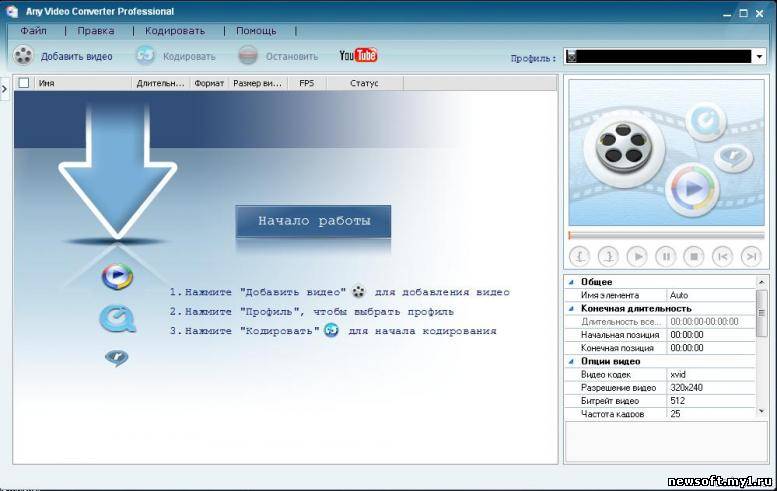Sort by the FPS column header
This screenshot has width=777, height=491.
tap(307, 83)
